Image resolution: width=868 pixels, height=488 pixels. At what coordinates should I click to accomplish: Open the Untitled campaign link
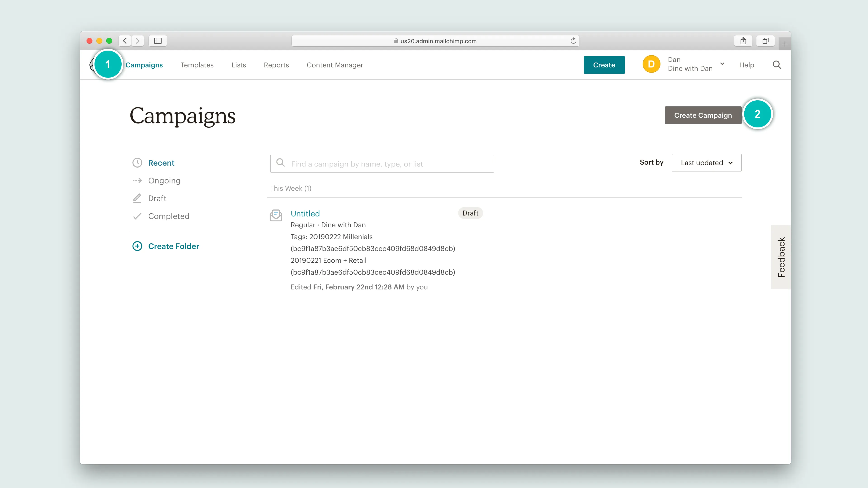pyautogui.click(x=305, y=213)
